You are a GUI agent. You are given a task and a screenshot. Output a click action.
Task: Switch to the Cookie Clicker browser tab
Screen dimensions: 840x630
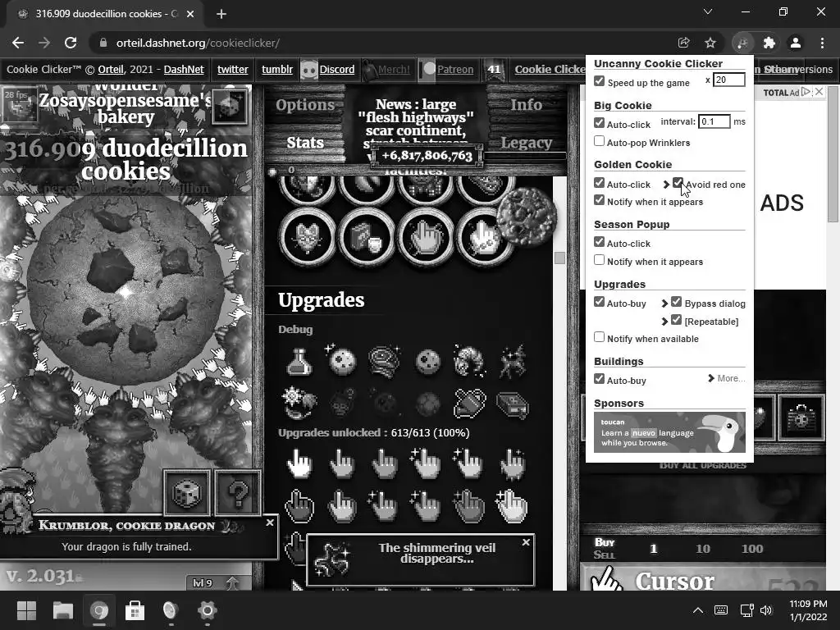point(106,14)
